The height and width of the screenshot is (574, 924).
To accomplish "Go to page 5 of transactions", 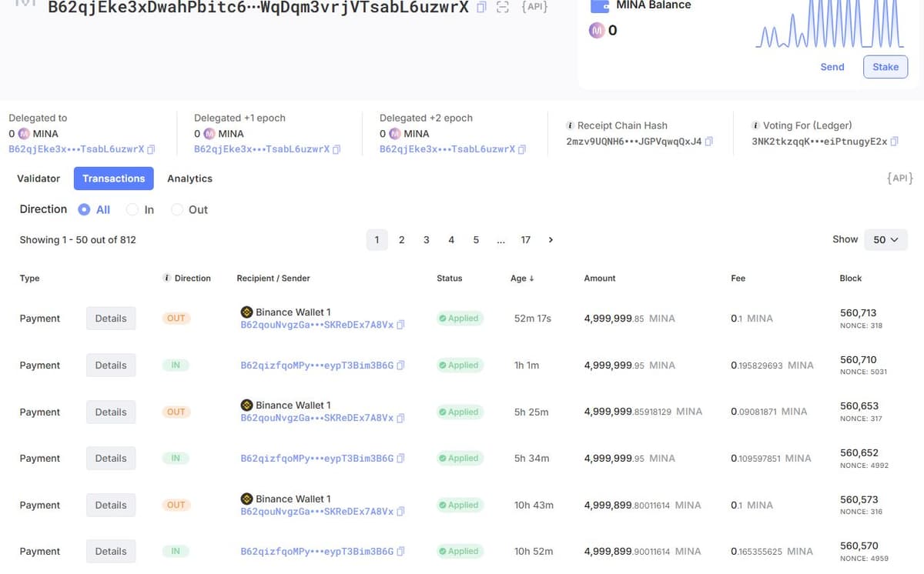I will [x=476, y=240].
